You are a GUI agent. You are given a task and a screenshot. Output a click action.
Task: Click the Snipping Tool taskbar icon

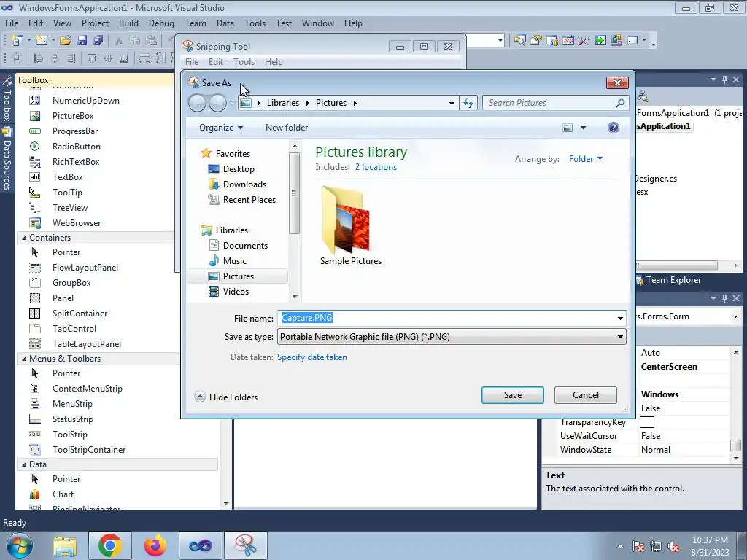(245, 545)
